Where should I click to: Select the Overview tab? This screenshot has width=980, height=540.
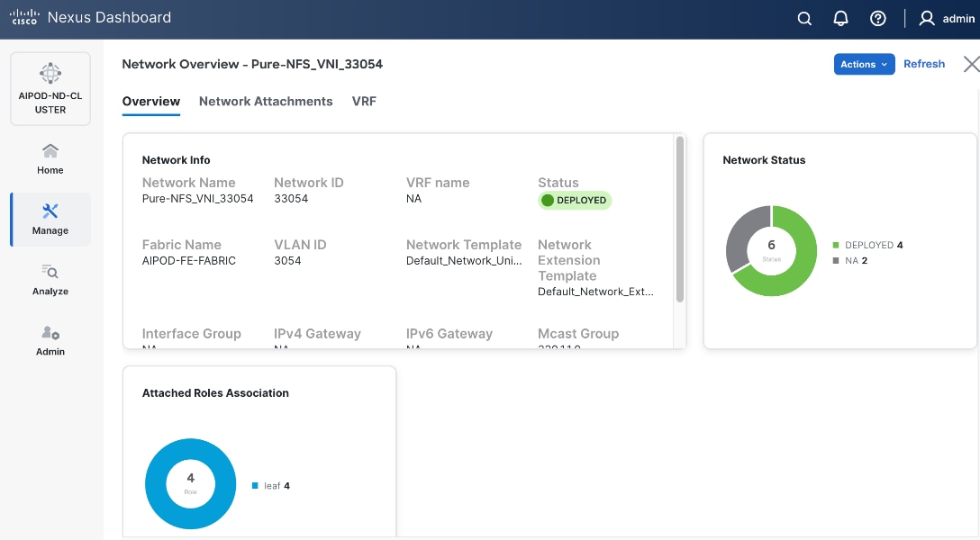(151, 102)
